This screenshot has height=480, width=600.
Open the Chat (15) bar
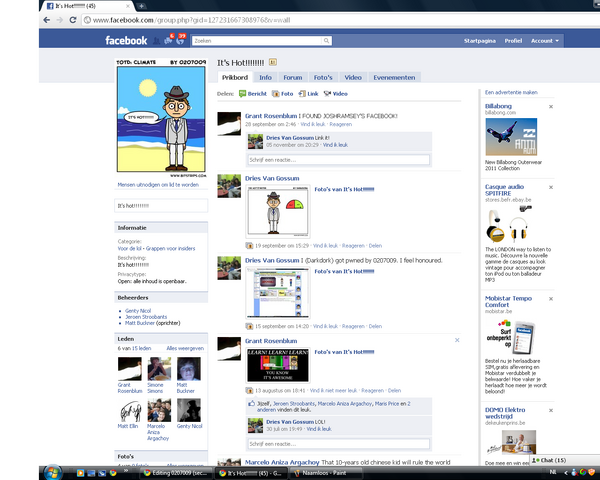pyautogui.click(x=564, y=460)
